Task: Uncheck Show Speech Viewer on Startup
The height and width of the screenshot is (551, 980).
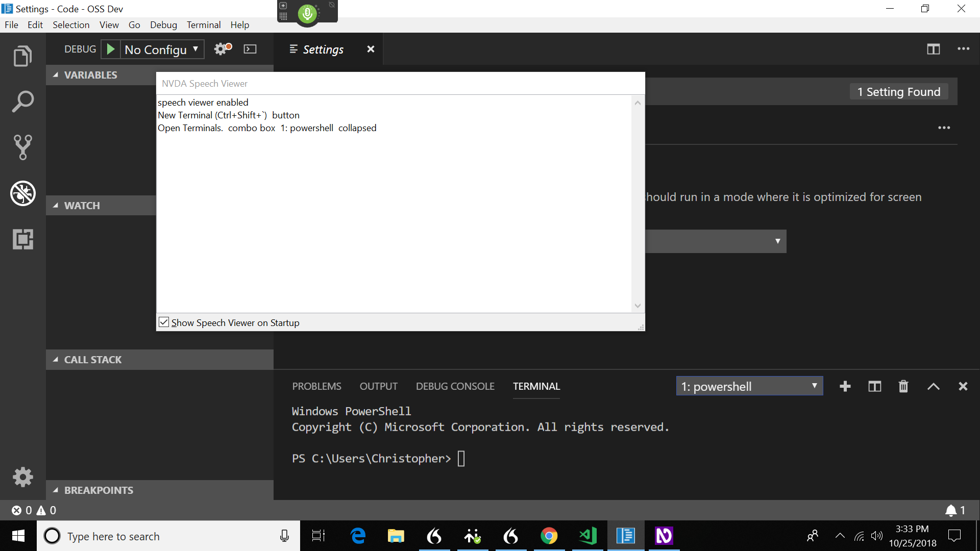Action: (163, 322)
